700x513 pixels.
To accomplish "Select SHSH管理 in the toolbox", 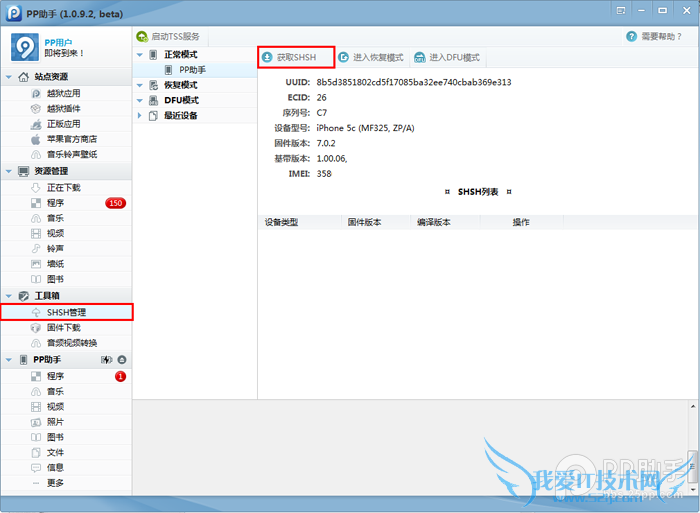I will (66, 313).
